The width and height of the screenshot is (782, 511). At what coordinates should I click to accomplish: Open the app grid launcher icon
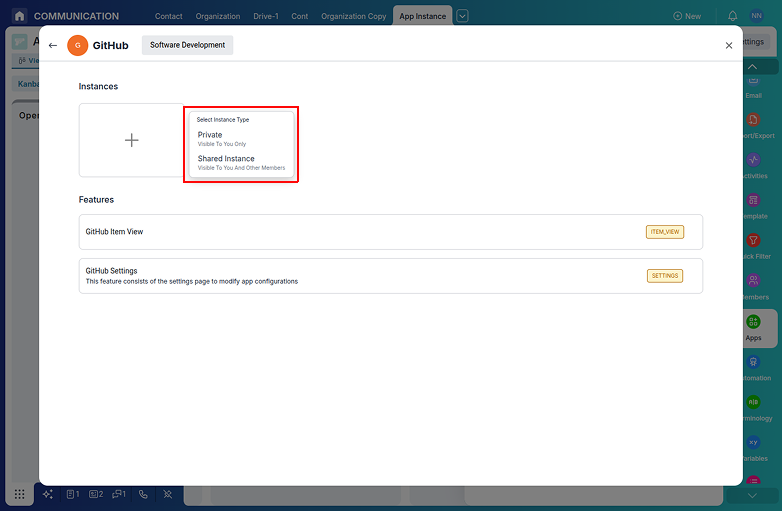tap(19, 494)
